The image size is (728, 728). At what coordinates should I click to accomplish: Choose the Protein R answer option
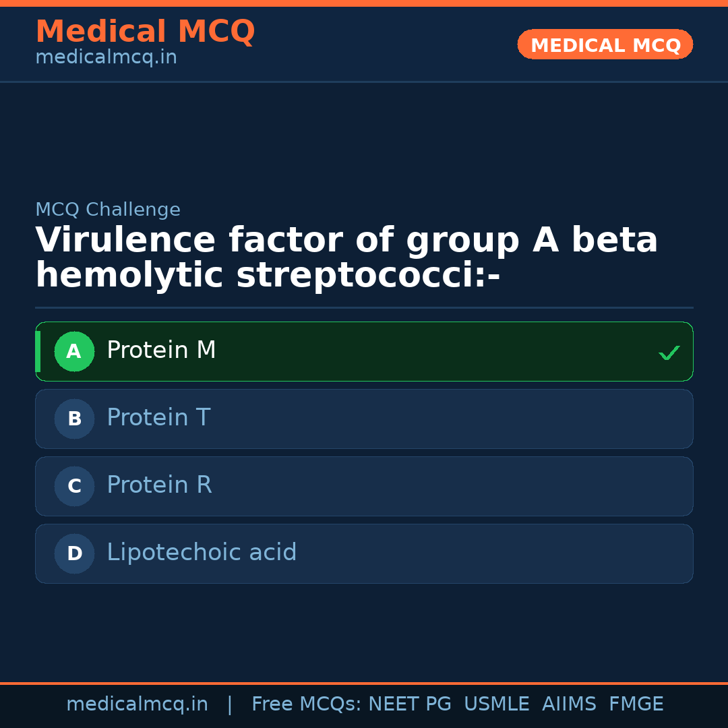point(159,485)
